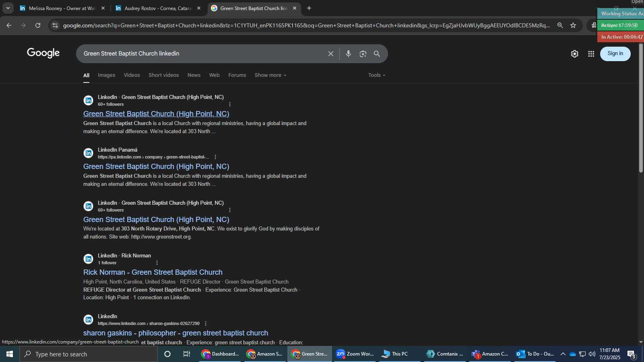Open the Windows Start menu
This screenshot has width=644, height=362.
pos(10,354)
